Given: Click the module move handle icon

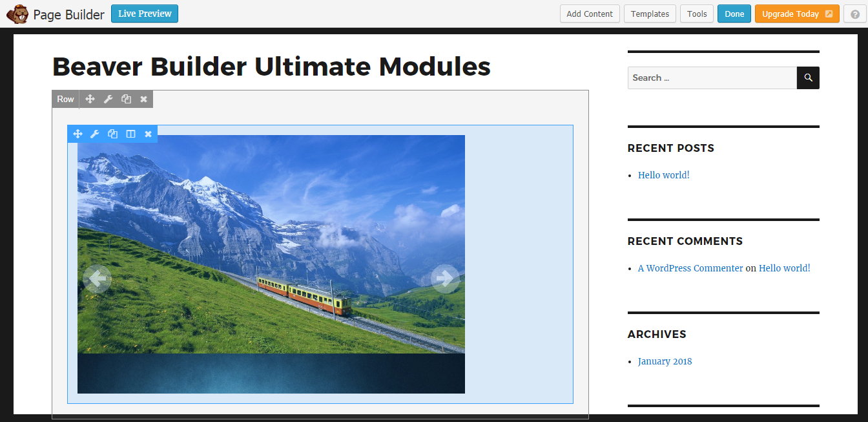Looking at the screenshot, I should [x=77, y=134].
